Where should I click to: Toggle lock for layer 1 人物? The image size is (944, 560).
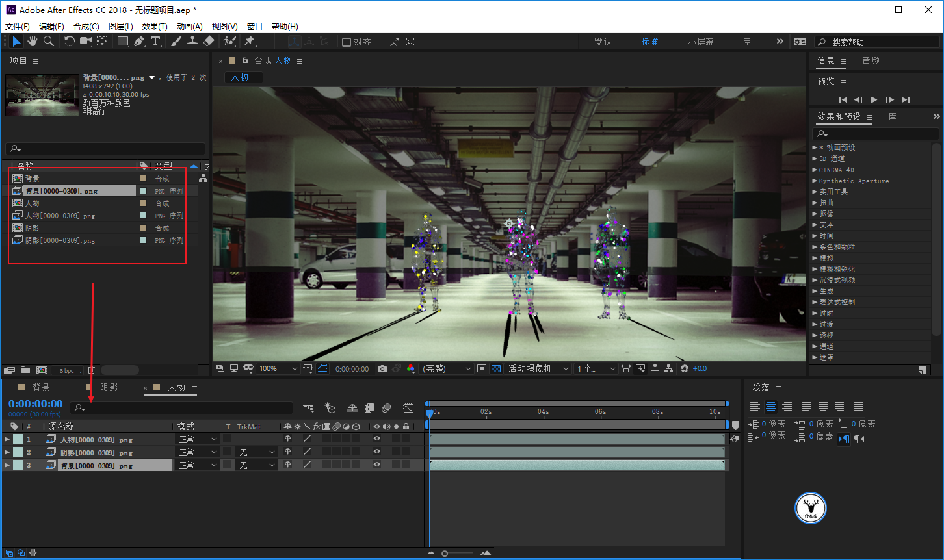click(406, 439)
